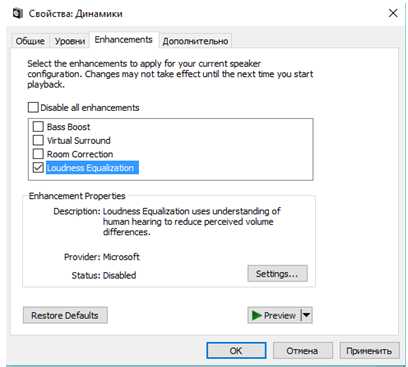Enable the Bass Boost checkbox

coord(38,127)
